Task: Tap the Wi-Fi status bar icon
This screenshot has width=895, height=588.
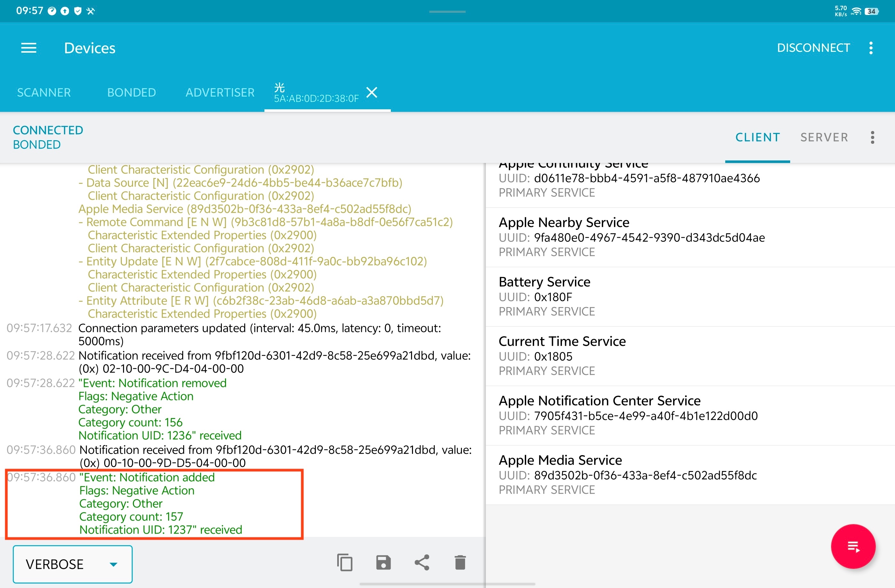Action: pyautogui.click(x=856, y=11)
